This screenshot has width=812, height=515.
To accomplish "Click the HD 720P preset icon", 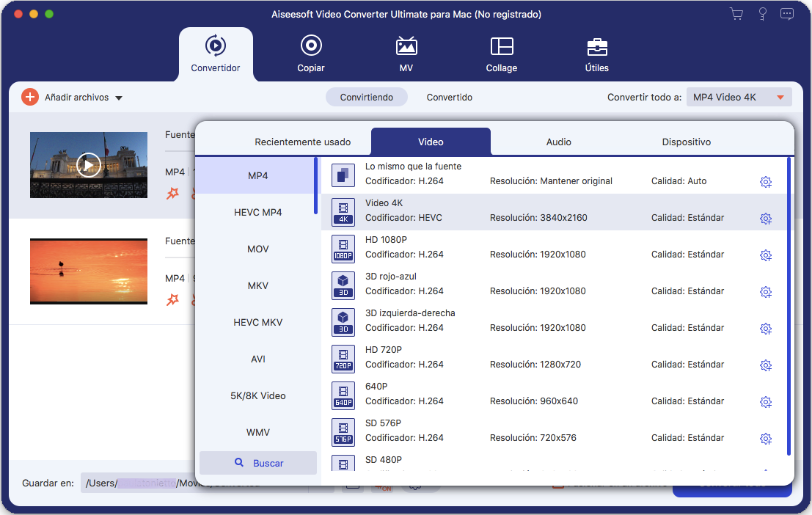I will point(343,359).
